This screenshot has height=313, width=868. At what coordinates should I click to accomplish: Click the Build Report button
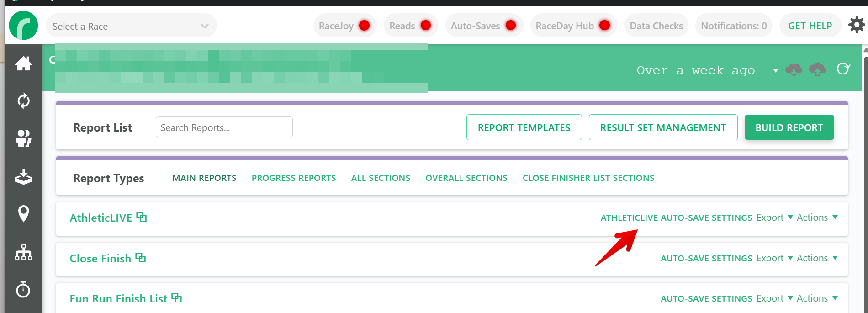pyautogui.click(x=789, y=127)
